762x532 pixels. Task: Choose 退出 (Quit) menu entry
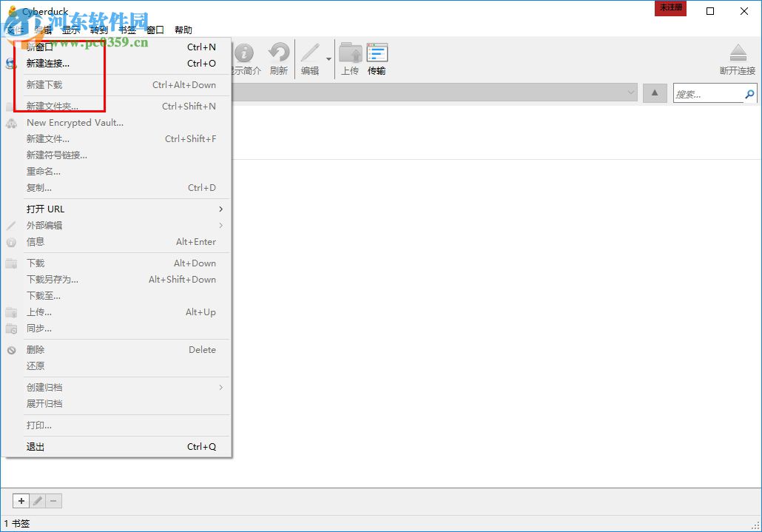[117, 446]
